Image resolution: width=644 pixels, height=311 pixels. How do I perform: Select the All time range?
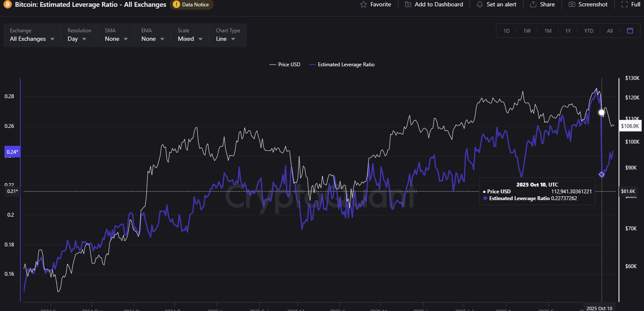610,31
